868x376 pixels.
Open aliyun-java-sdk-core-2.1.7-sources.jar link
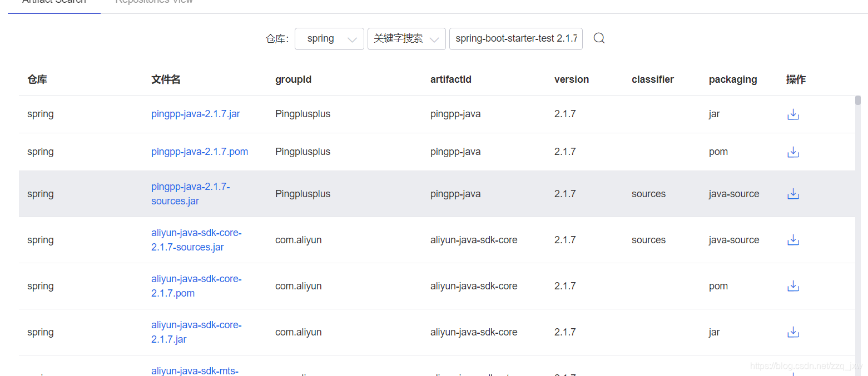196,240
